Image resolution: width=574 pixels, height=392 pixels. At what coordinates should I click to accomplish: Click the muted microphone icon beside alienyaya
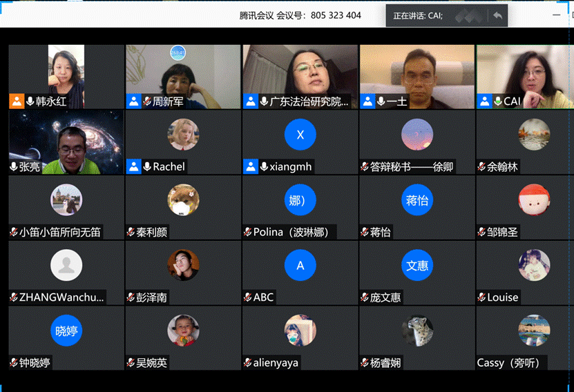pyautogui.click(x=247, y=363)
